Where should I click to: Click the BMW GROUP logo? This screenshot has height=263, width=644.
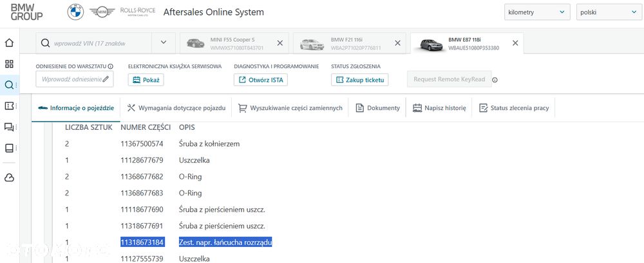point(26,12)
